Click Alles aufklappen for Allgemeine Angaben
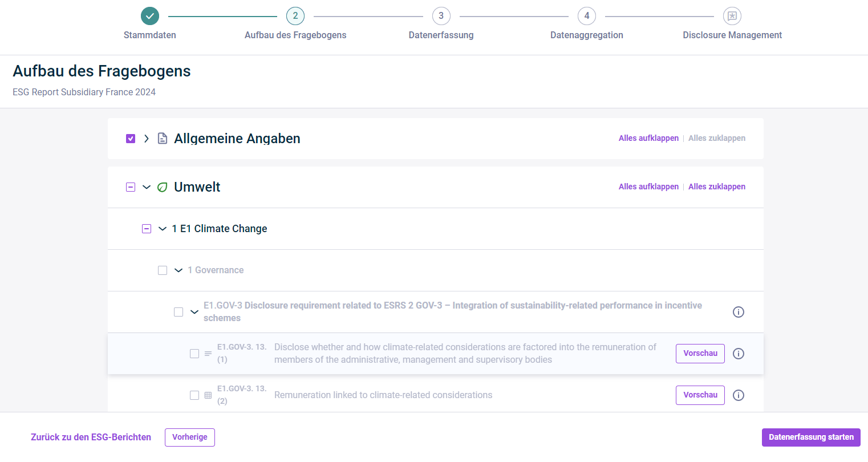 click(648, 139)
